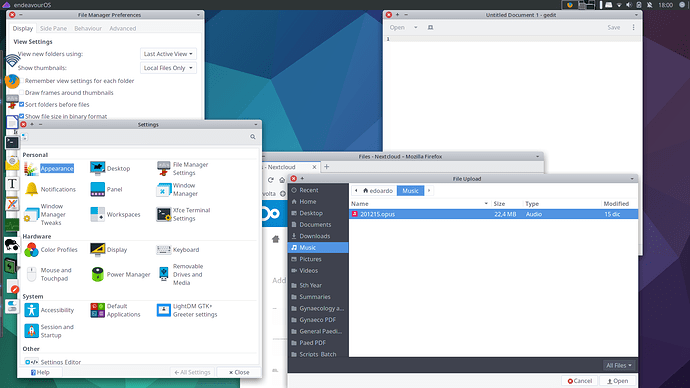Open Desktop settings icon
Viewport: 690px width, 388px height.
[97, 168]
